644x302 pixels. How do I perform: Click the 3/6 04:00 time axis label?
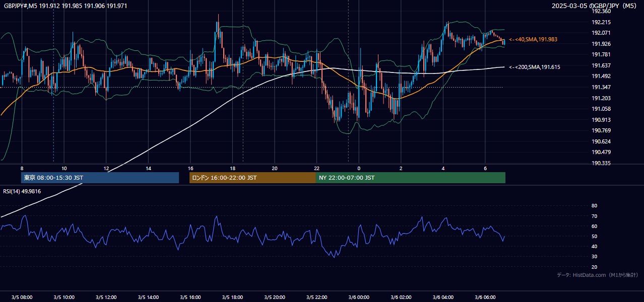[x=443, y=297]
